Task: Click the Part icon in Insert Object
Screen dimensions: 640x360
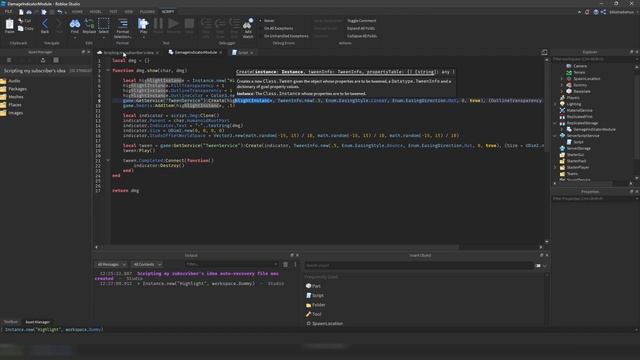Action: 309,286
